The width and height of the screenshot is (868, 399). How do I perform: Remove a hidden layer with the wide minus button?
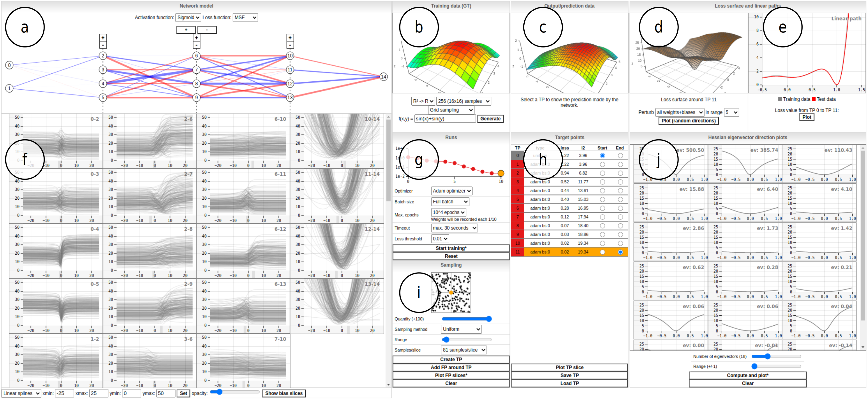coord(207,30)
